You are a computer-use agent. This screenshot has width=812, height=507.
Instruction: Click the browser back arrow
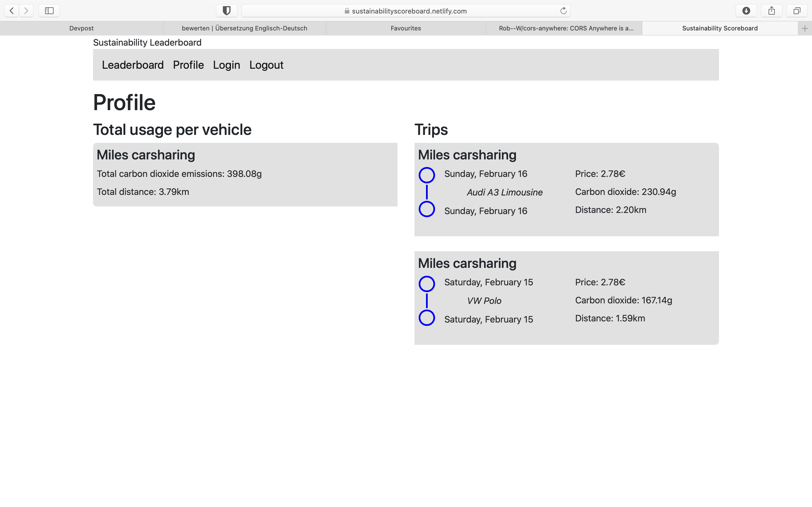coord(12,11)
